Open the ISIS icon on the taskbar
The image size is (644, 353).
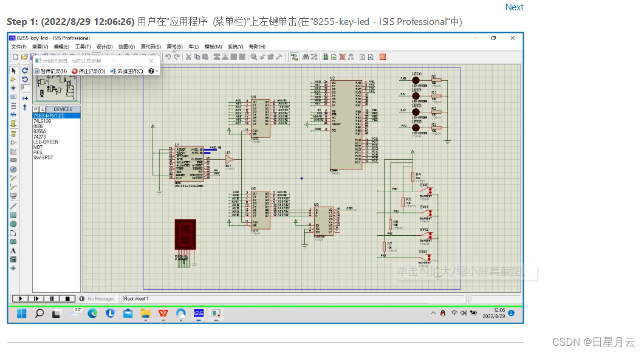click(198, 314)
